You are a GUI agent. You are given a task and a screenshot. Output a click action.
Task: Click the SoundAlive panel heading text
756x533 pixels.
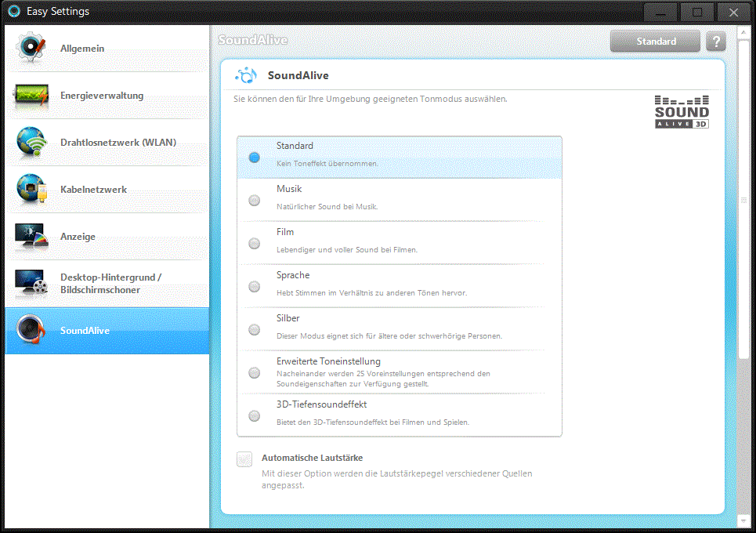click(x=298, y=75)
